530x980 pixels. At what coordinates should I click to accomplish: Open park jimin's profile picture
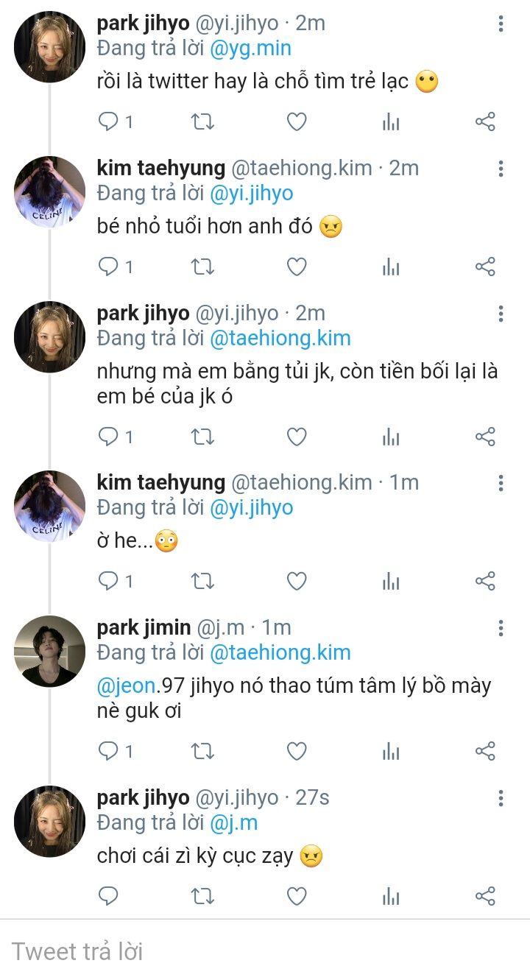tap(49, 651)
